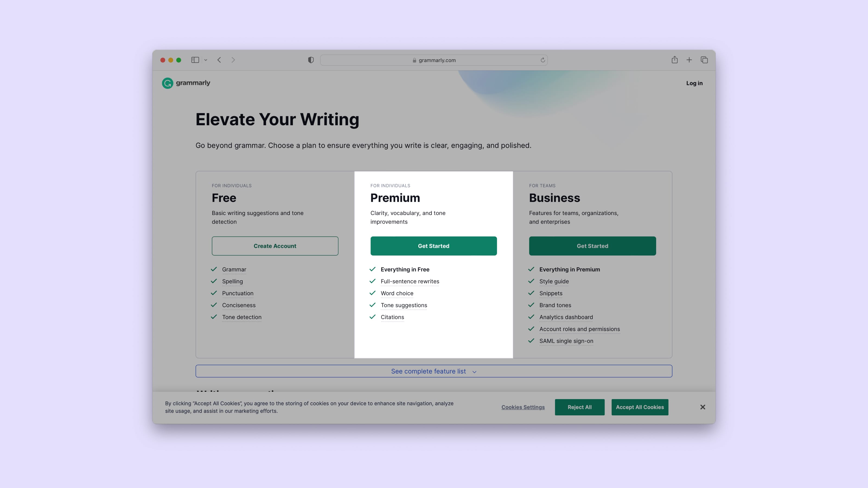Click the grammarly.com address bar
Viewport: 868px width, 488px height.
433,60
